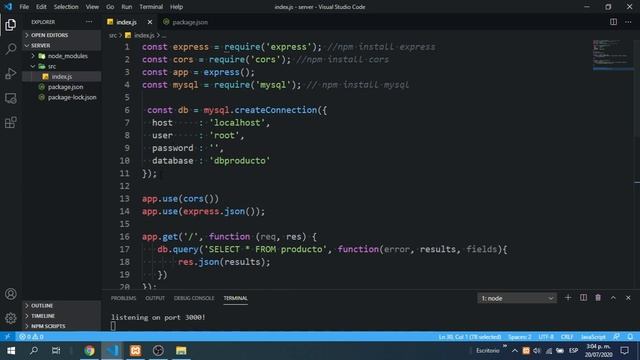
Task: Open XAMPP from the taskbar
Action: pyautogui.click(x=136, y=351)
